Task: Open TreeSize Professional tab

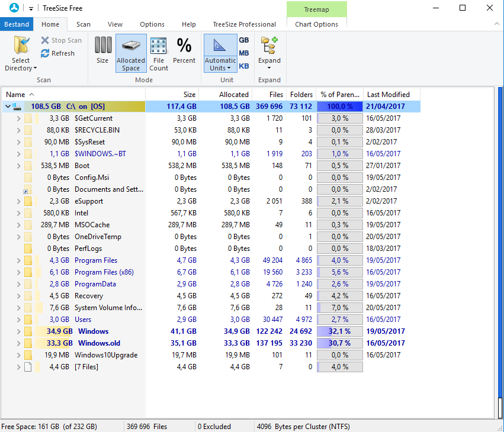Action: tap(244, 24)
